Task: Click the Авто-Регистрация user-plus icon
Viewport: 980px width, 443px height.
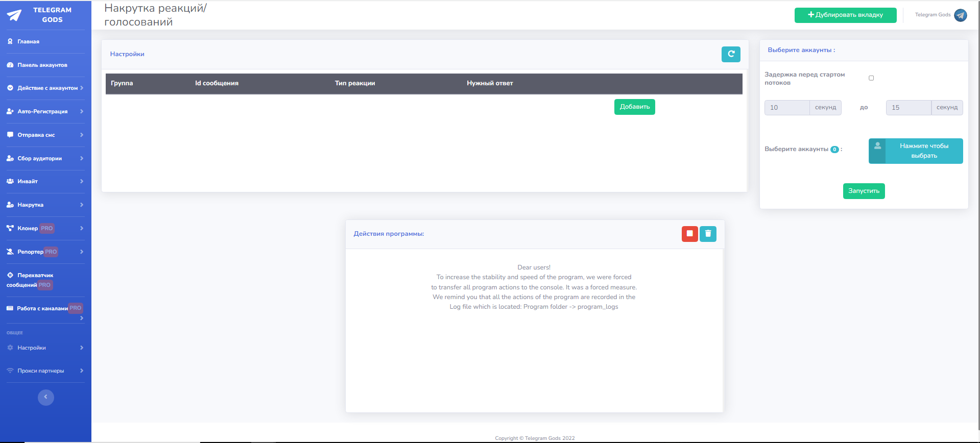Action: [x=10, y=111]
